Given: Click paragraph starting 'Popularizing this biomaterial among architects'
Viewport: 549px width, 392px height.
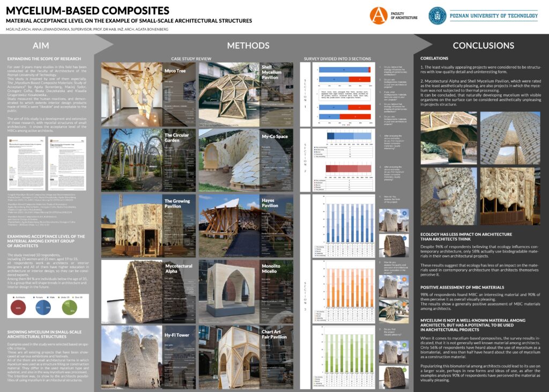Looking at the screenshot, I should [480, 373].
